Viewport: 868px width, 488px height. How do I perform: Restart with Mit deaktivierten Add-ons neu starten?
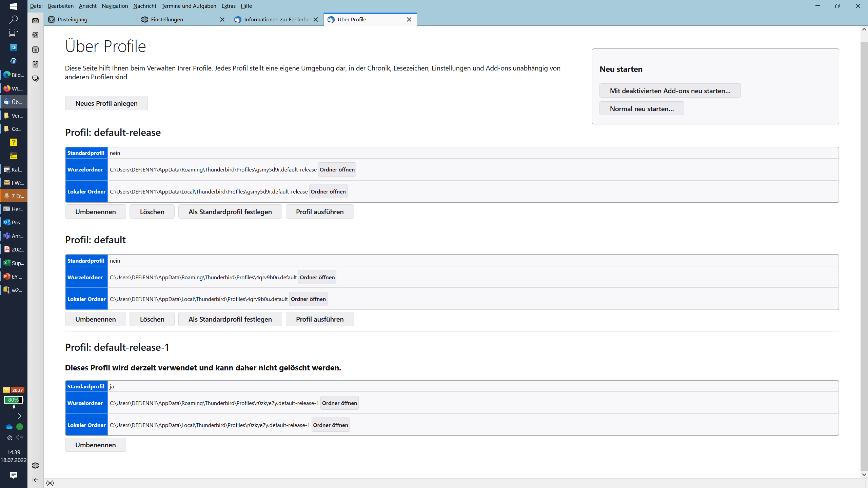pyautogui.click(x=670, y=90)
